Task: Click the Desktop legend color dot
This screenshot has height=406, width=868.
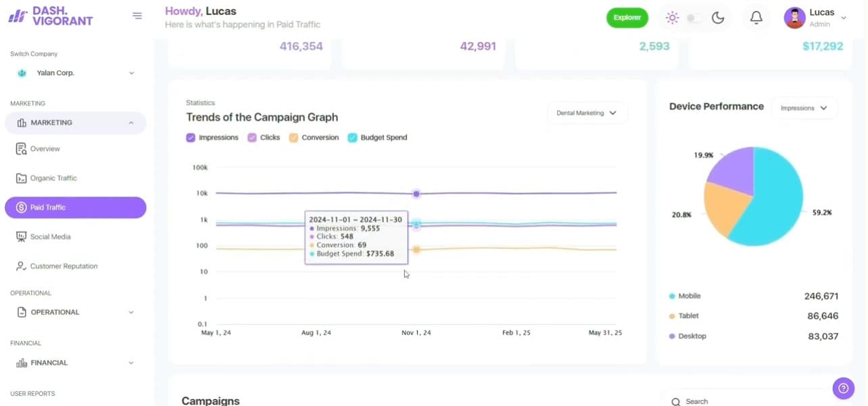Action: point(672,336)
